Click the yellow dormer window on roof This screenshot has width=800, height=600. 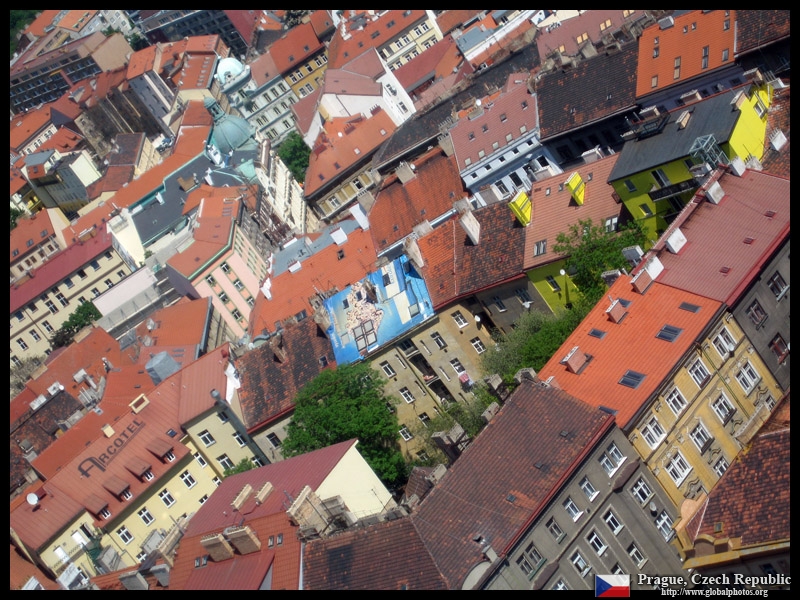click(x=521, y=207)
